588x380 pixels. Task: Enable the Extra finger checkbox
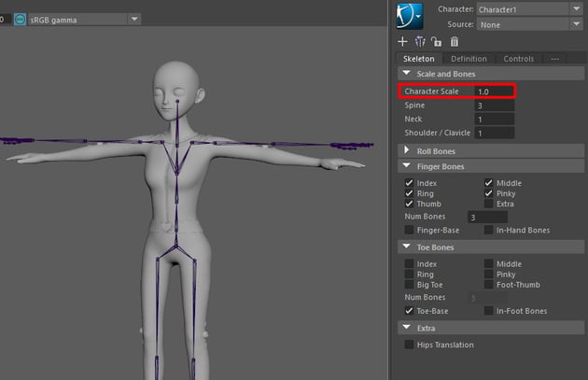(489, 204)
